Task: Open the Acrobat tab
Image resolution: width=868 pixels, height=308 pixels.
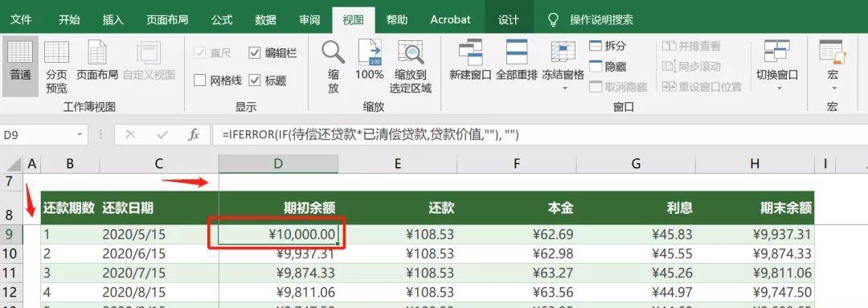Action: 451,20
